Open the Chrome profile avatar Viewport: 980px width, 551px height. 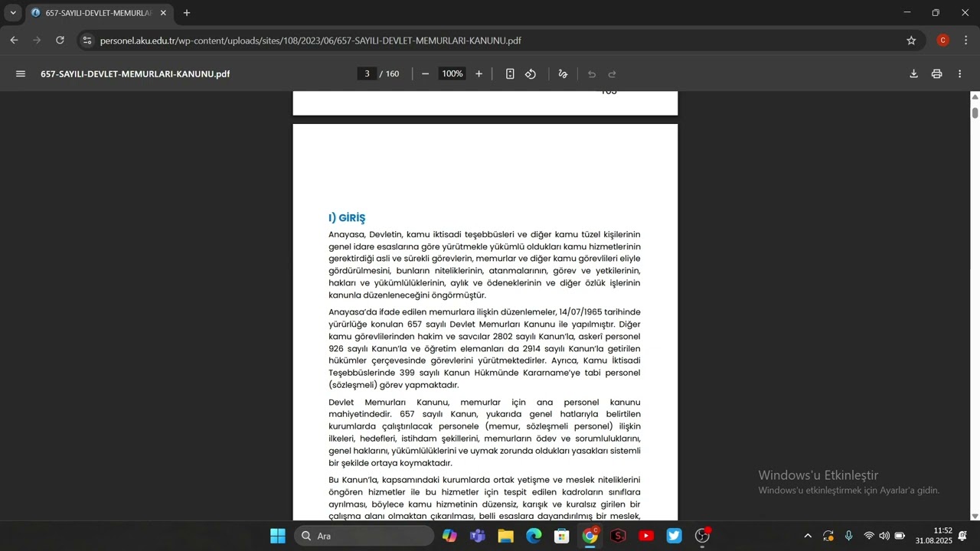[943, 41]
